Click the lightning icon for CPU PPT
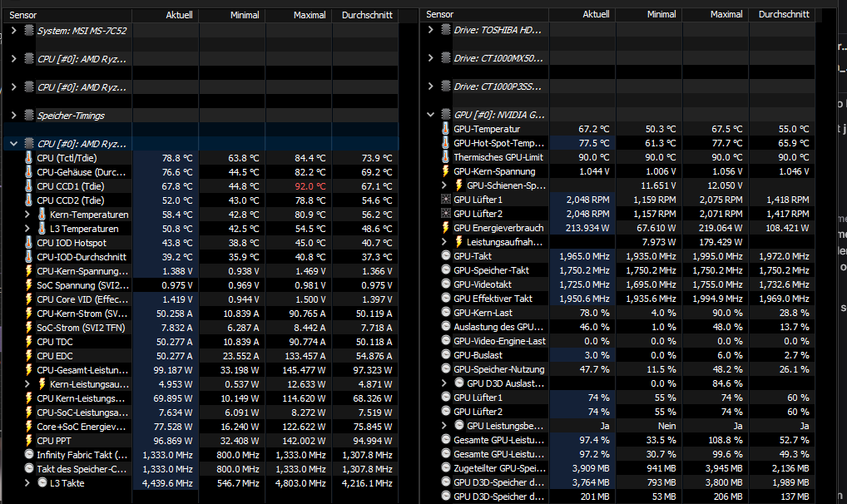The image size is (847, 504). click(x=28, y=440)
